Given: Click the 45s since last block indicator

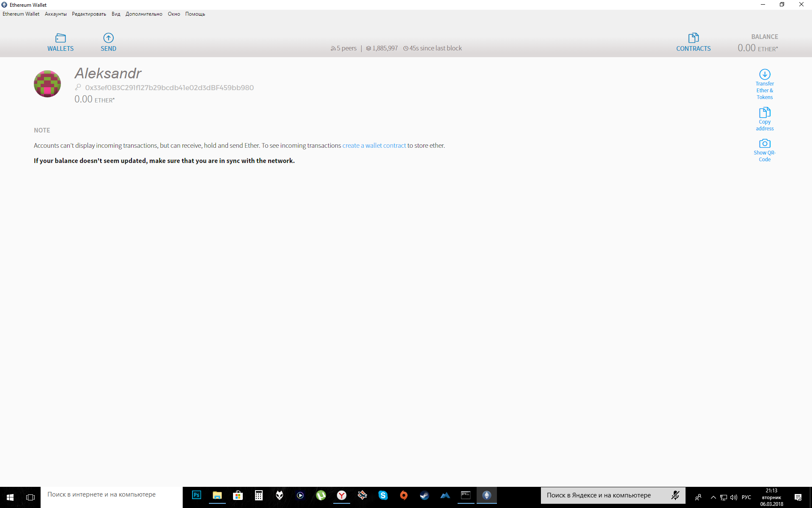Looking at the screenshot, I should 432,48.
